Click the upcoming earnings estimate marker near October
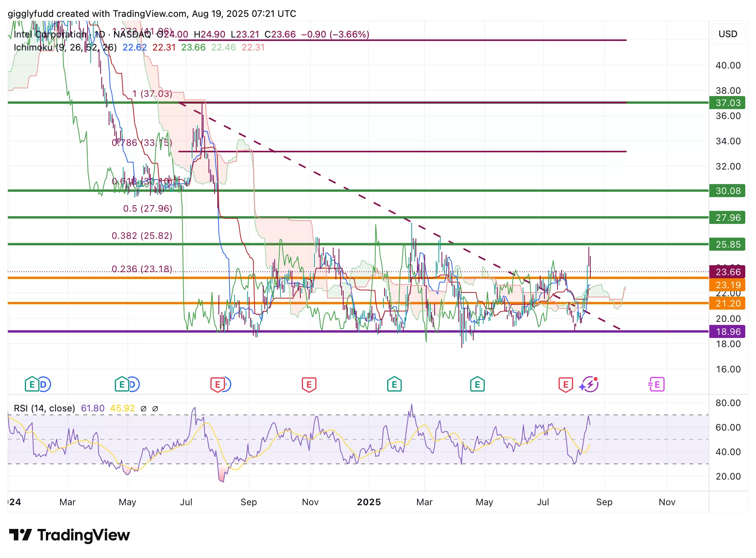Screen dimensions: 756x558 click(657, 384)
